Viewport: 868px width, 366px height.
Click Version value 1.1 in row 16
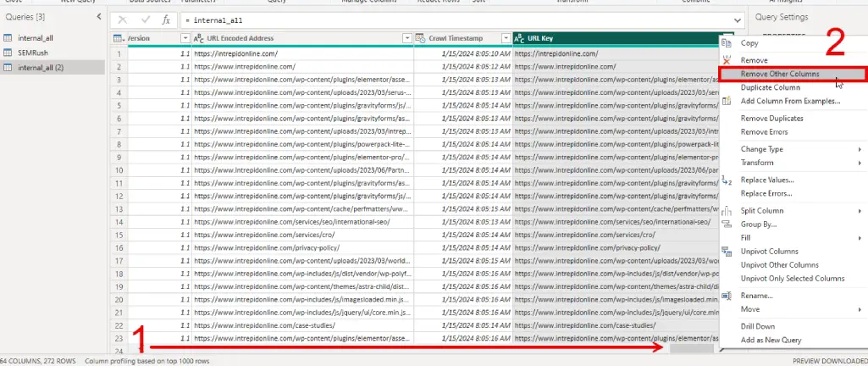(x=160, y=247)
